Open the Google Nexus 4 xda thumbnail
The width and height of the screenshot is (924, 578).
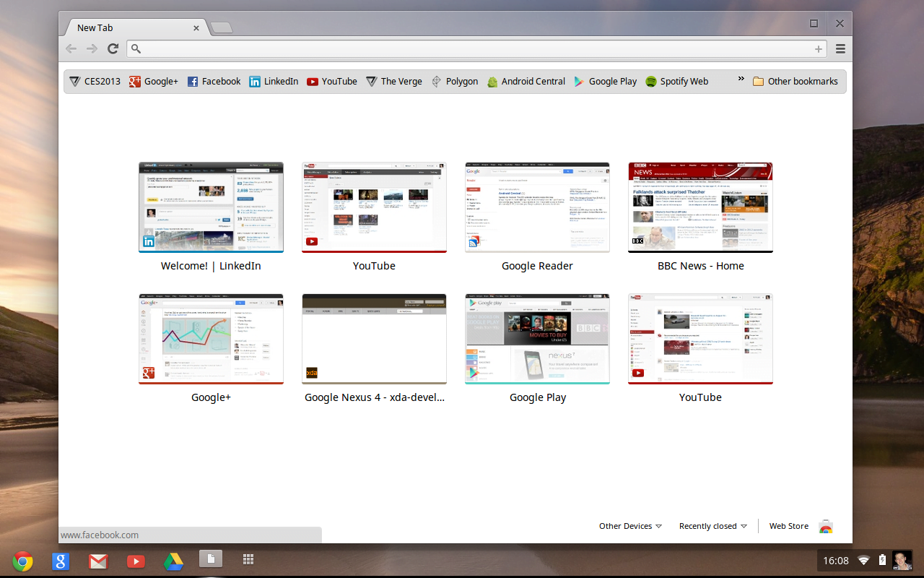click(374, 339)
